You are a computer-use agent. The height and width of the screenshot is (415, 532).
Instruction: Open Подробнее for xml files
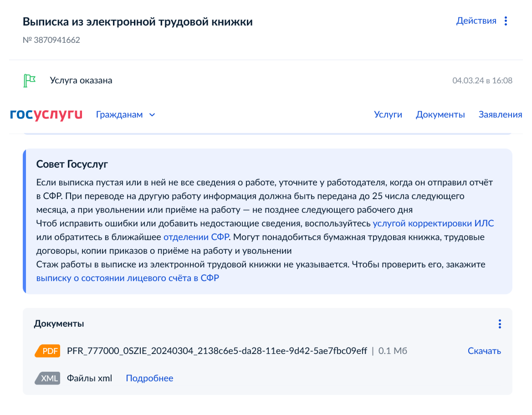(x=149, y=378)
